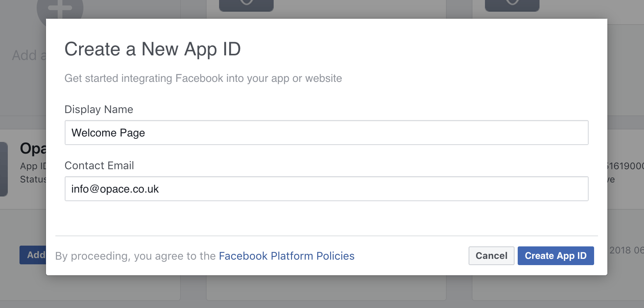The image size is (644, 308).
Task: Click the 'Get started integrating Facebook' subtitle
Action: (203, 78)
